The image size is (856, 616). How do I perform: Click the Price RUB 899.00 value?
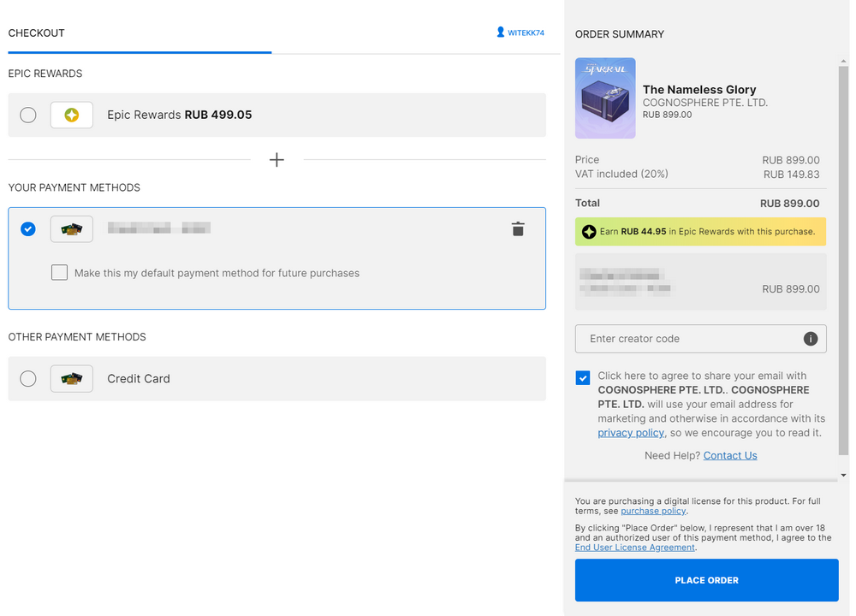tap(790, 160)
